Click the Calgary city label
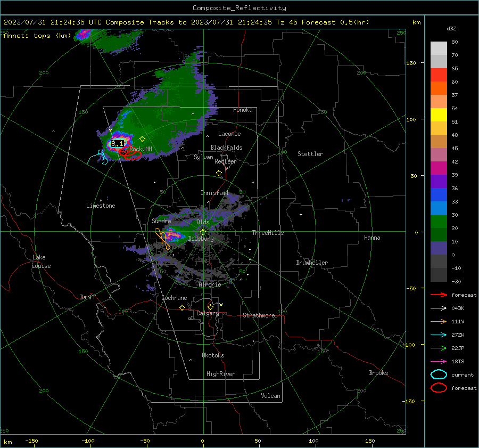The width and height of the screenshot is (479, 448). (208, 313)
